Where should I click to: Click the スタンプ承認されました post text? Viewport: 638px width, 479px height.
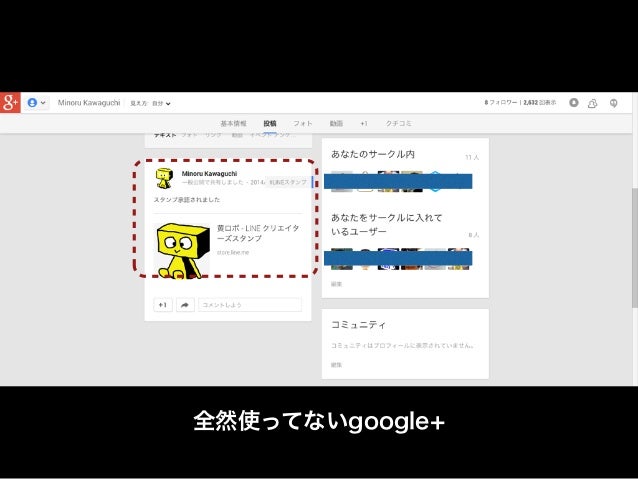coord(187,199)
